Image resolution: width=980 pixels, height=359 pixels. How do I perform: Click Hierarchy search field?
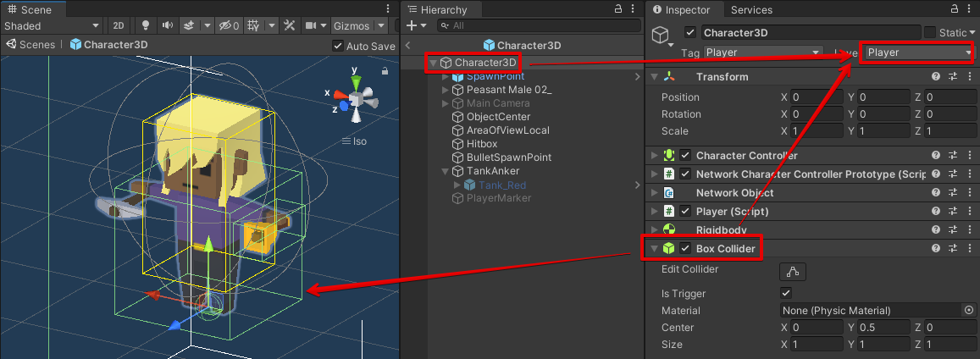(x=538, y=25)
